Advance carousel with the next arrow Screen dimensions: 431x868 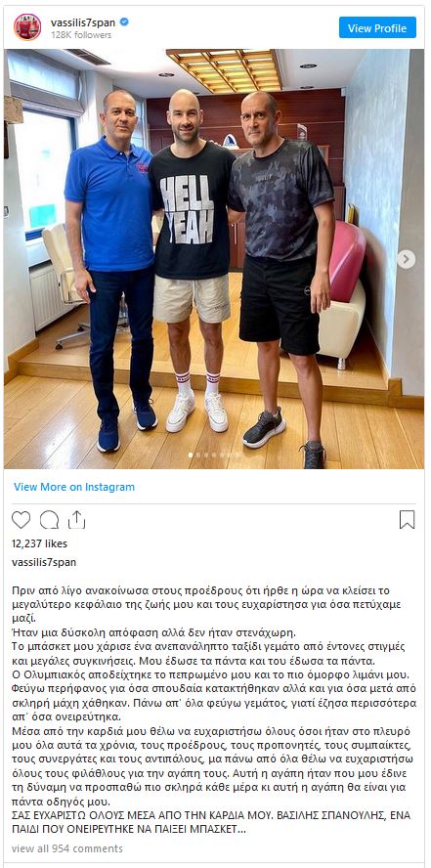407,258
